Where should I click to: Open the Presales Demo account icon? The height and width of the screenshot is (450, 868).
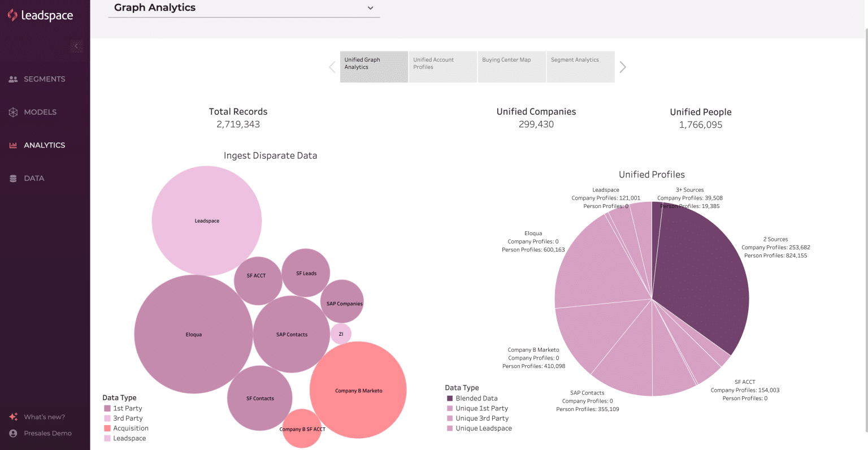click(12, 433)
